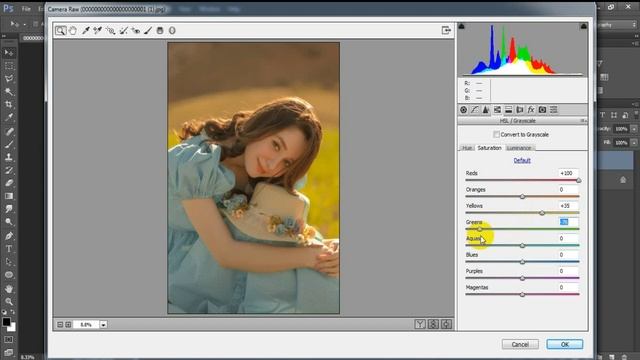Open the Lens Corrections panel icon
The width and height of the screenshot is (640, 360).
click(520, 110)
